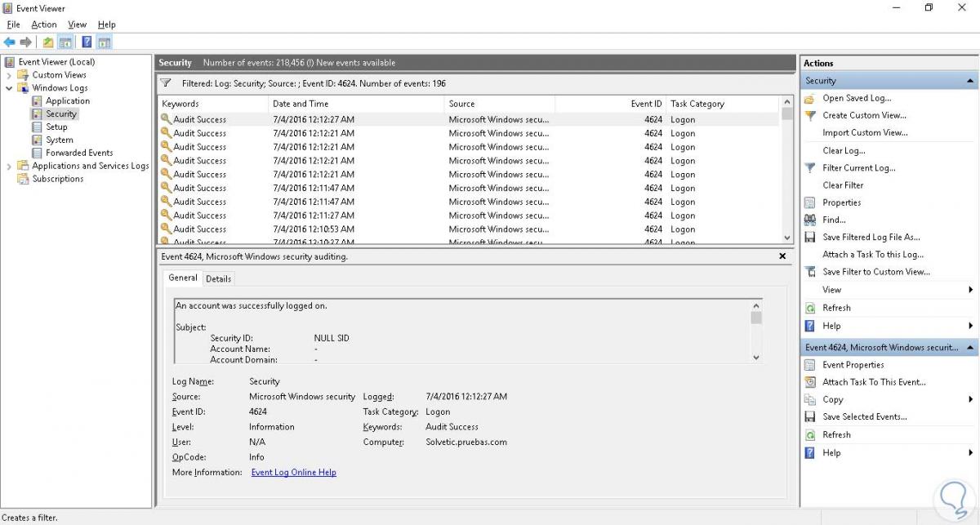Image resolution: width=980 pixels, height=525 pixels.
Task: Select the event logged at 12:11:27 AM
Action: [x=468, y=216]
